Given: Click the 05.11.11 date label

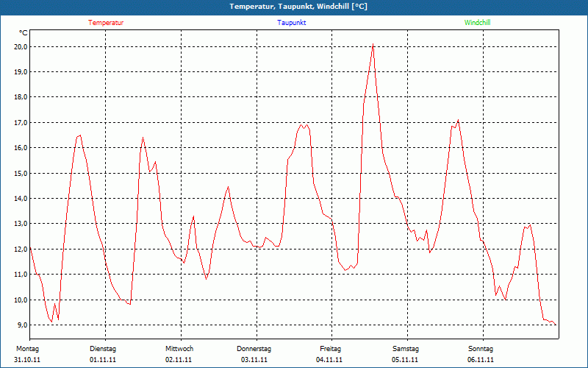Looking at the screenshot, I should pos(405,360).
